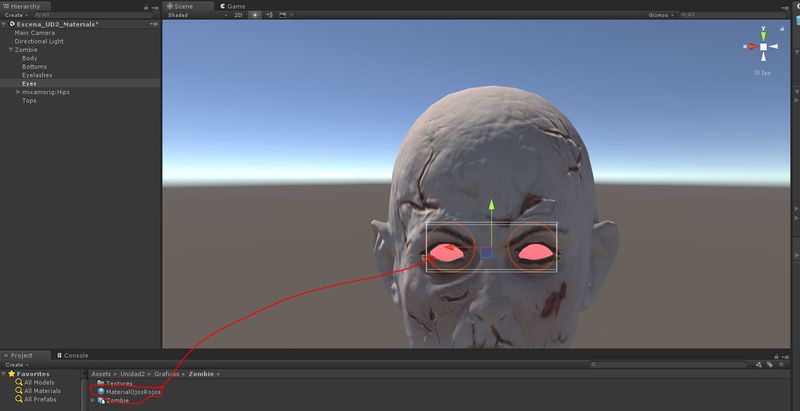Image resolution: width=800 pixels, height=411 pixels.
Task: Click the center cube of orientation gizmo
Action: click(x=763, y=46)
